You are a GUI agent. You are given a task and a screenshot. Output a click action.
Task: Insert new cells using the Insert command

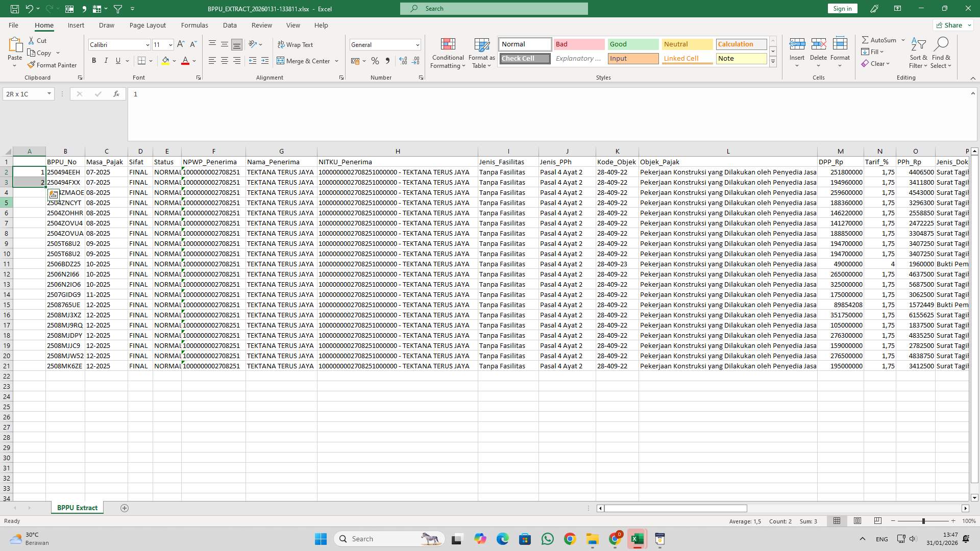[x=796, y=51]
